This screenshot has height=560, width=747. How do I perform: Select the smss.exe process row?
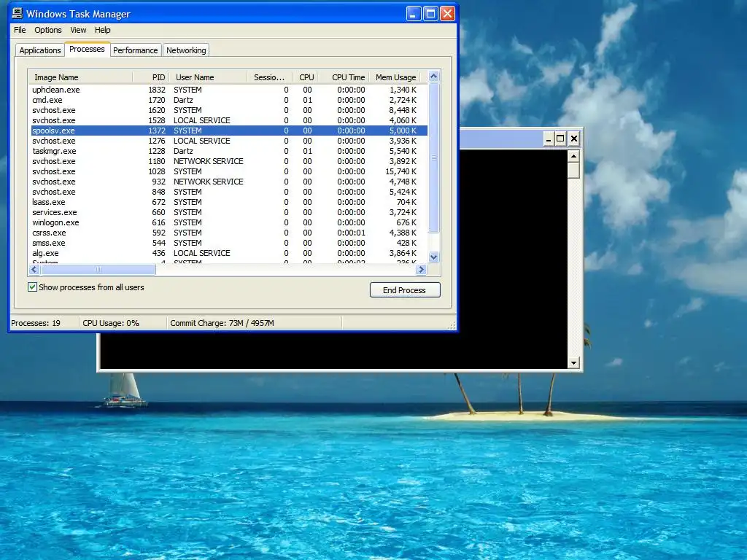[228, 244]
